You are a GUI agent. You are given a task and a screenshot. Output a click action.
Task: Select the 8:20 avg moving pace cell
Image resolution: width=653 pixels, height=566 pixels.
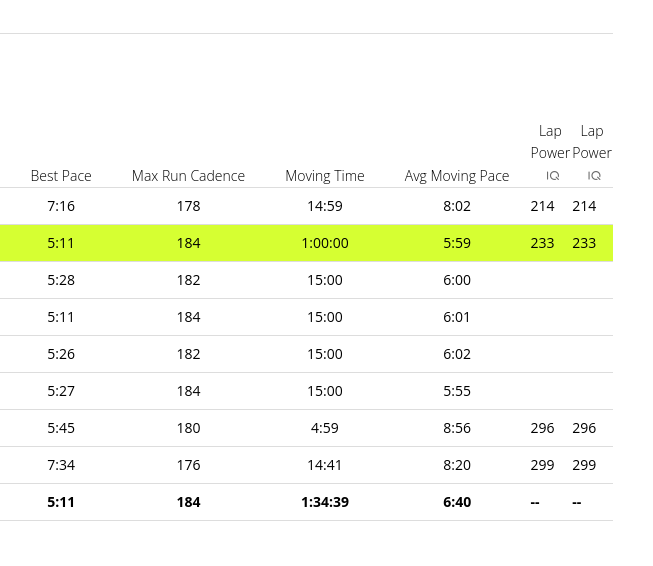point(457,466)
